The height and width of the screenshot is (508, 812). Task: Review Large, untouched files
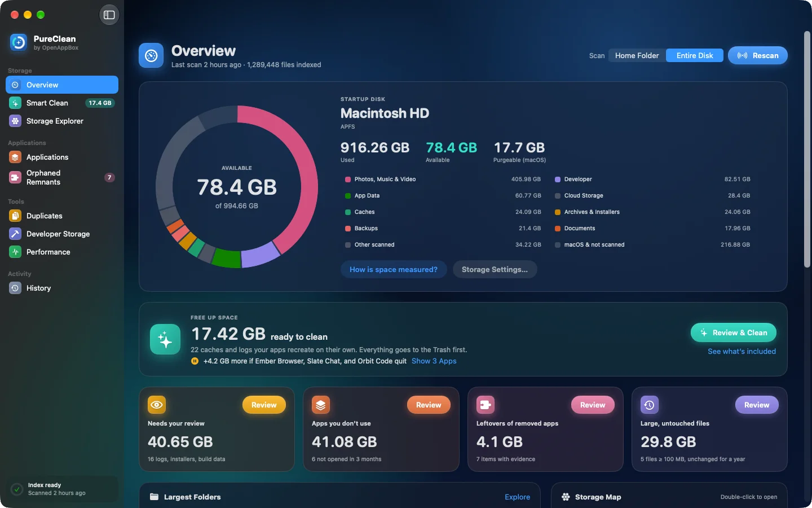tap(757, 405)
